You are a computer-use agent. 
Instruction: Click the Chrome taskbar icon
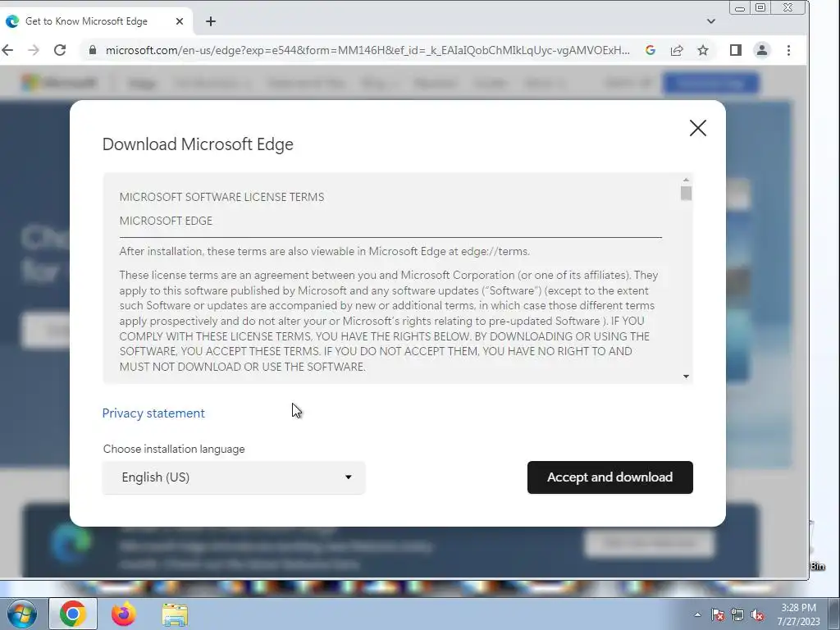pos(73,614)
